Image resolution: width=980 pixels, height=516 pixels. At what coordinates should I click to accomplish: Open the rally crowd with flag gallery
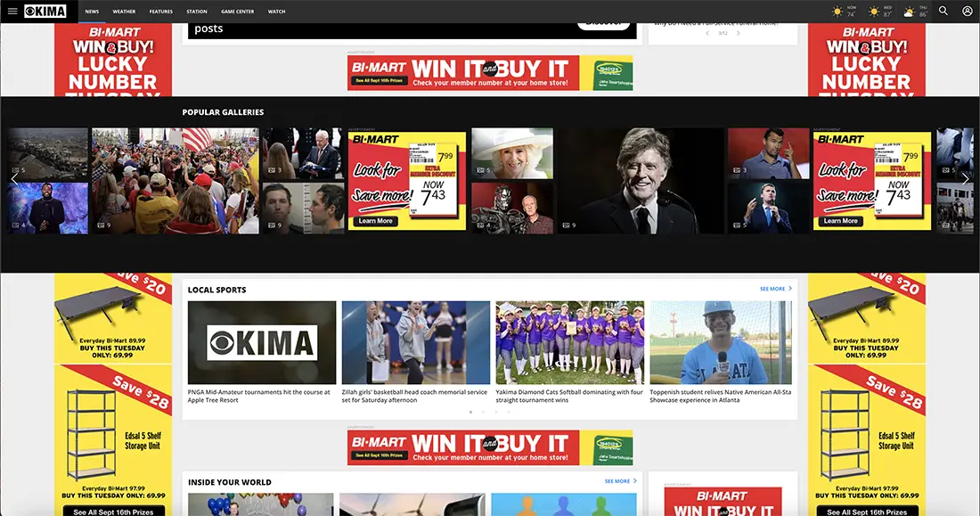[x=175, y=181]
